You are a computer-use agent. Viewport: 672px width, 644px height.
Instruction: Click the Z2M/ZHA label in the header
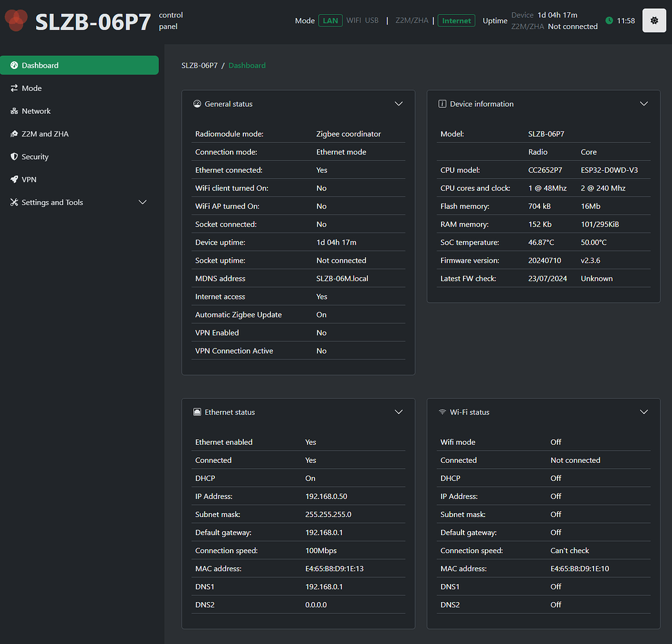coord(411,20)
